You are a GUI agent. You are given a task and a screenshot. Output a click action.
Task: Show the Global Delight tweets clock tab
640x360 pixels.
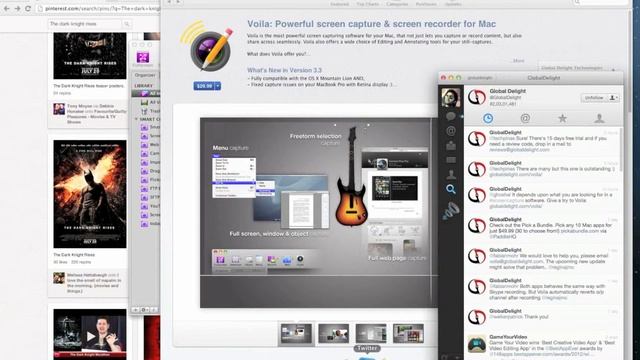click(x=488, y=118)
